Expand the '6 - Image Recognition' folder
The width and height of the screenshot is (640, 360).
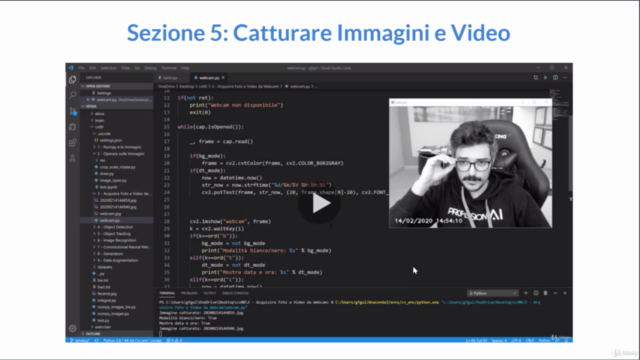click(116, 240)
